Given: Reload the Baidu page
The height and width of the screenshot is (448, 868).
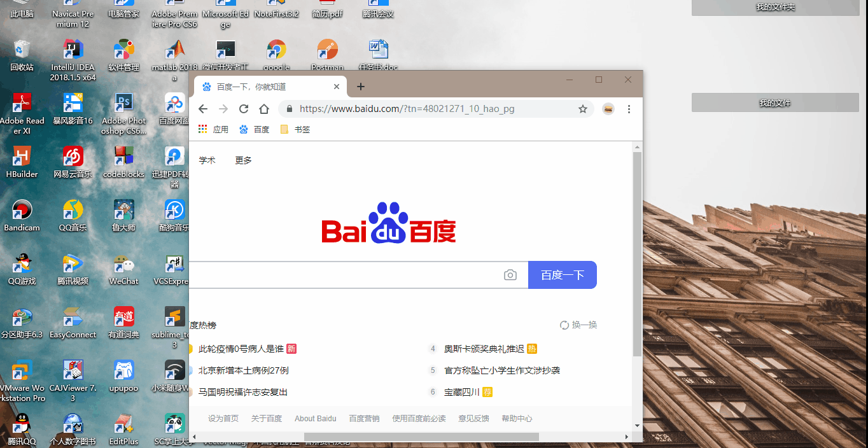Looking at the screenshot, I should 243,109.
